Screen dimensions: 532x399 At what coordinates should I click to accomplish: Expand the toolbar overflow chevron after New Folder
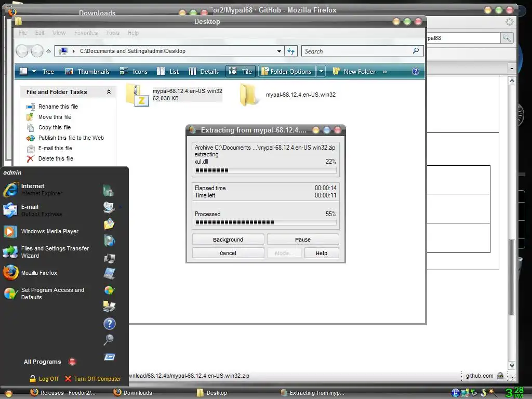click(x=385, y=72)
